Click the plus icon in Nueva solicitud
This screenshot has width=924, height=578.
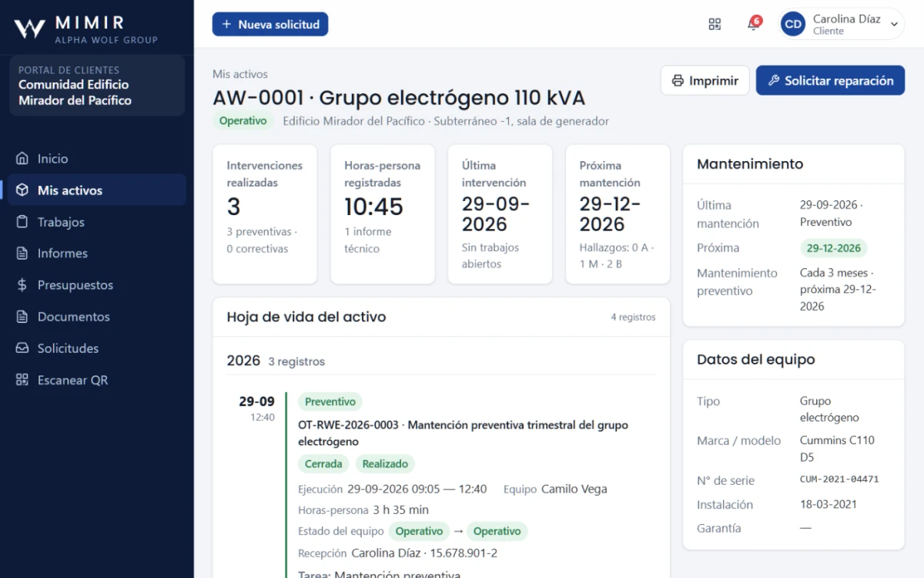[226, 25]
